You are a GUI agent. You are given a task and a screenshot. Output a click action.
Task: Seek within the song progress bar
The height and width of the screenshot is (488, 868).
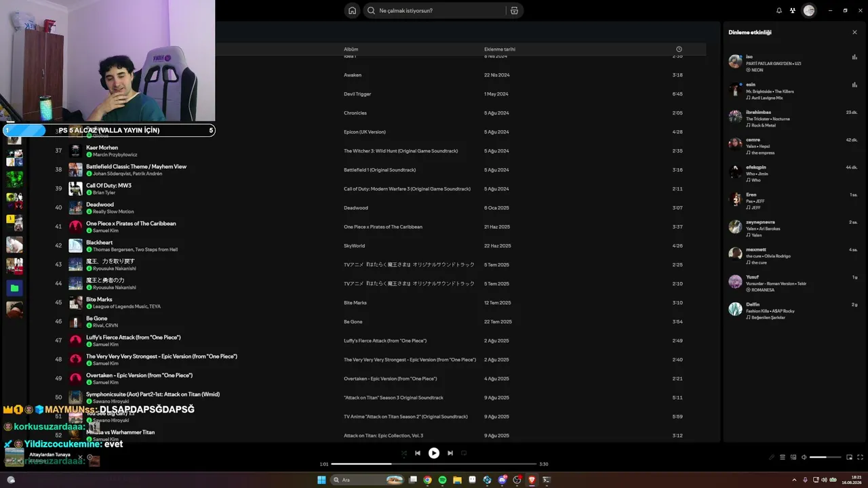tap(434, 464)
